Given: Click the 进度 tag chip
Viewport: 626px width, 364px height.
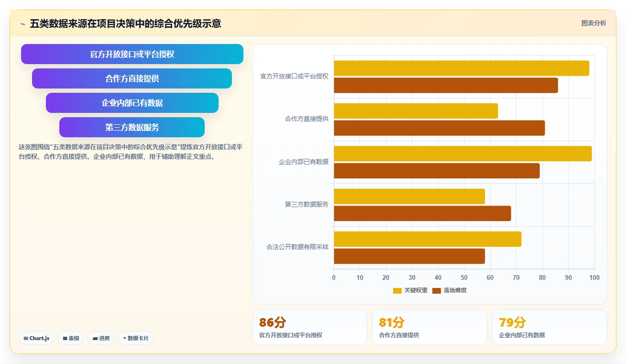Looking at the screenshot, I should [101, 338].
